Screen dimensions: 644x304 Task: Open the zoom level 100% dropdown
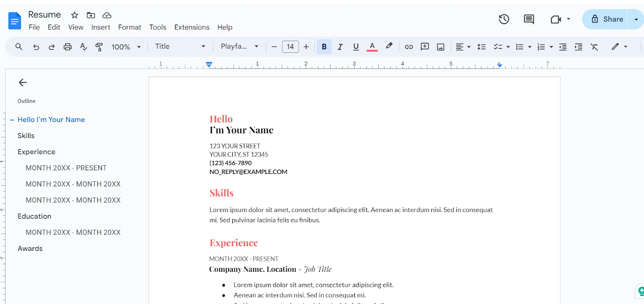tap(126, 47)
